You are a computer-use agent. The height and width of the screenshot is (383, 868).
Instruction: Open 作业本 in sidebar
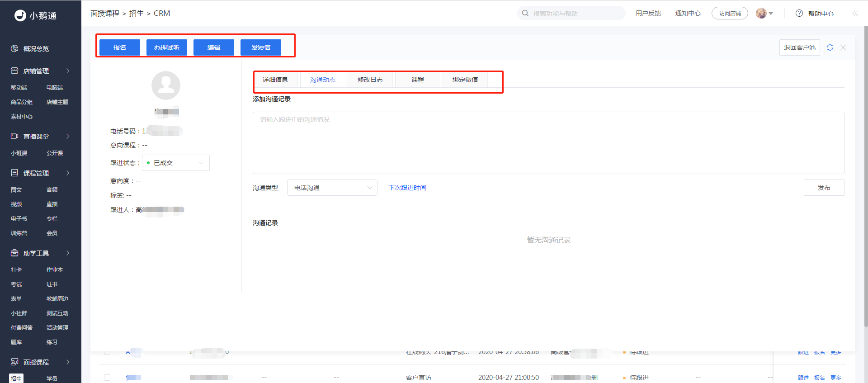pyautogui.click(x=55, y=270)
